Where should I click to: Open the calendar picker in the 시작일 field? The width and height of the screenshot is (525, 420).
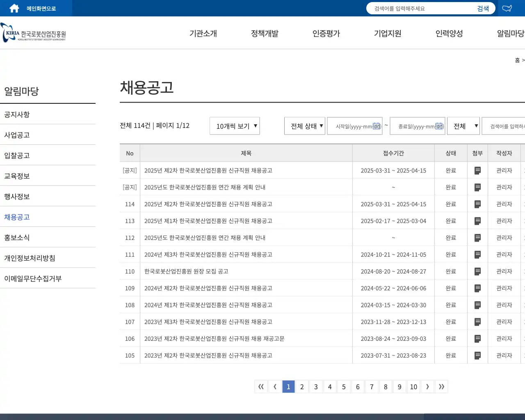click(x=377, y=126)
